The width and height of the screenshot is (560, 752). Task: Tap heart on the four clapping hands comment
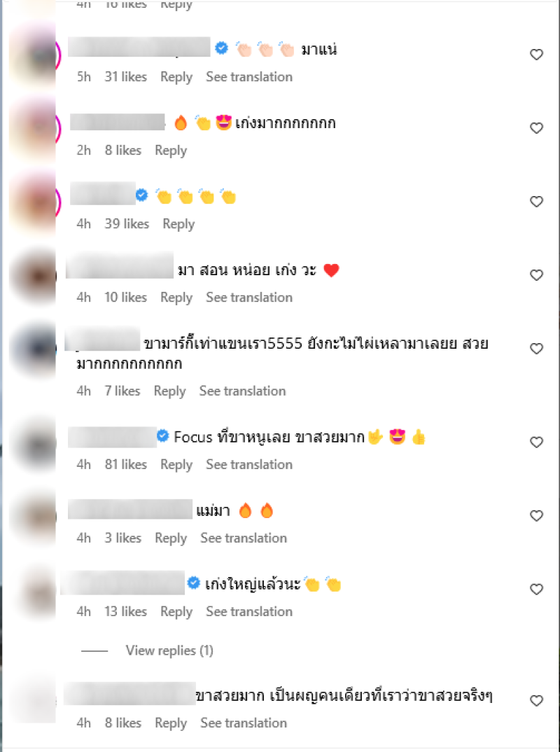(x=536, y=202)
